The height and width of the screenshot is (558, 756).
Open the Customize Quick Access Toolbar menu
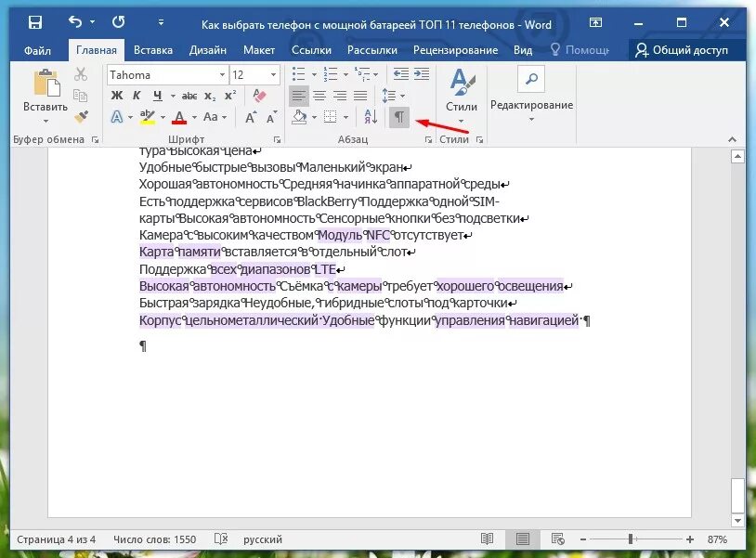[x=161, y=22]
